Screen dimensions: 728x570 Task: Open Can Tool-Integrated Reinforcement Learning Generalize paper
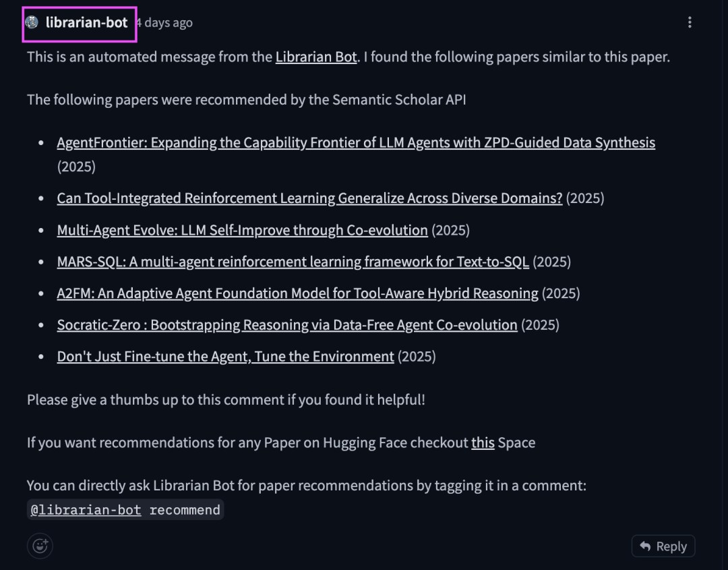(x=309, y=198)
